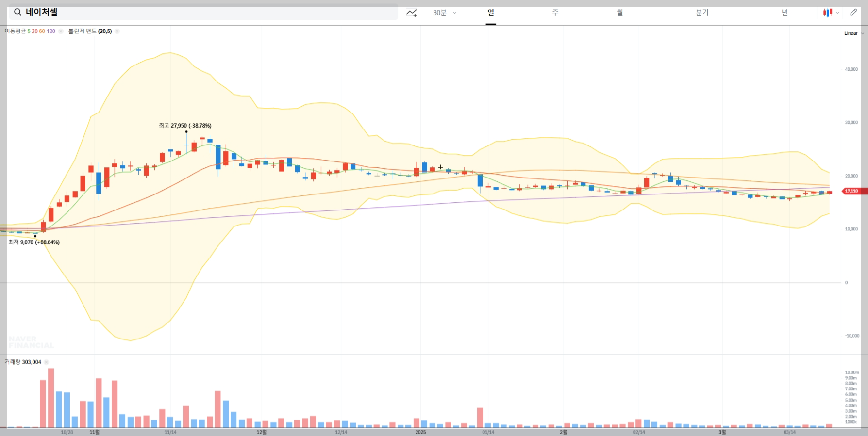
Task: Click the search magnifier icon
Action: pos(17,12)
